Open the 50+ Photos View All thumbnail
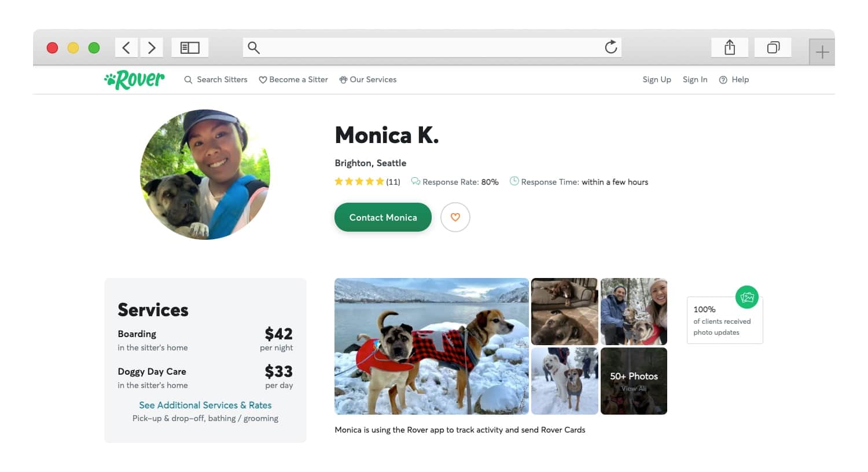 634,381
